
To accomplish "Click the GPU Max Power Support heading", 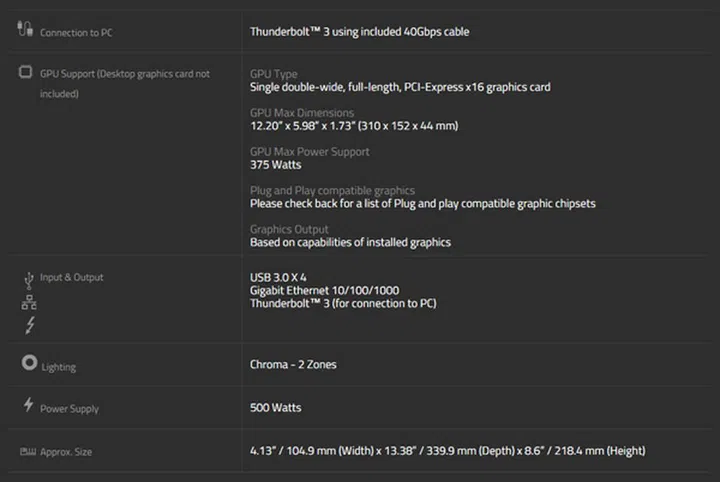I will pyautogui.click(x=309, y=152).
